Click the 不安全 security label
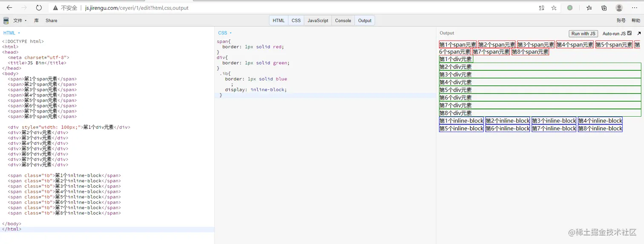This screenshot has height=244, width=644. coord(69,8)
